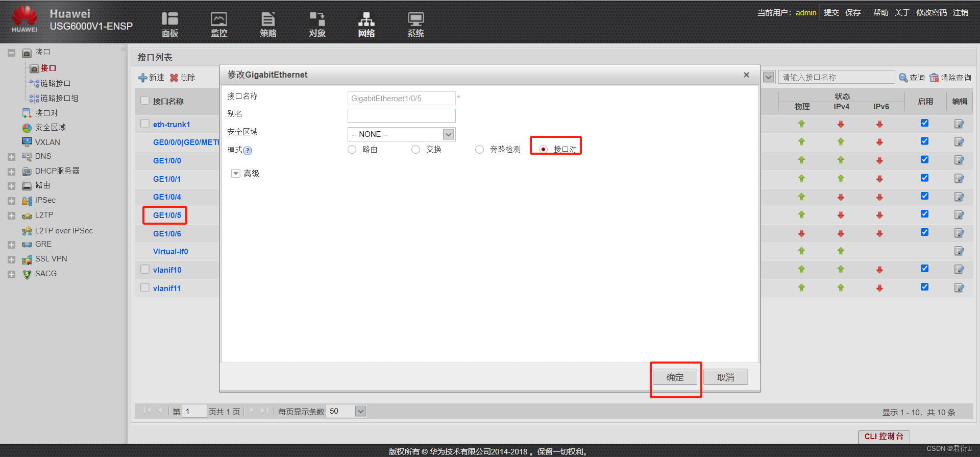Open the GE1/0/4 interface link
The image size is (980, 457).
pyautogui.click(x=167, y=197)
